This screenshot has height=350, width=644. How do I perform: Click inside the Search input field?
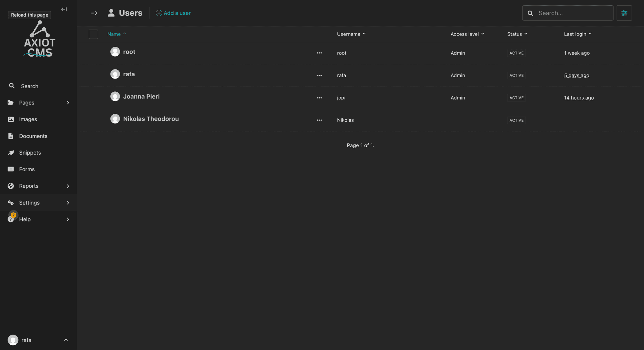pyautogui.click(x=572, y=13)
